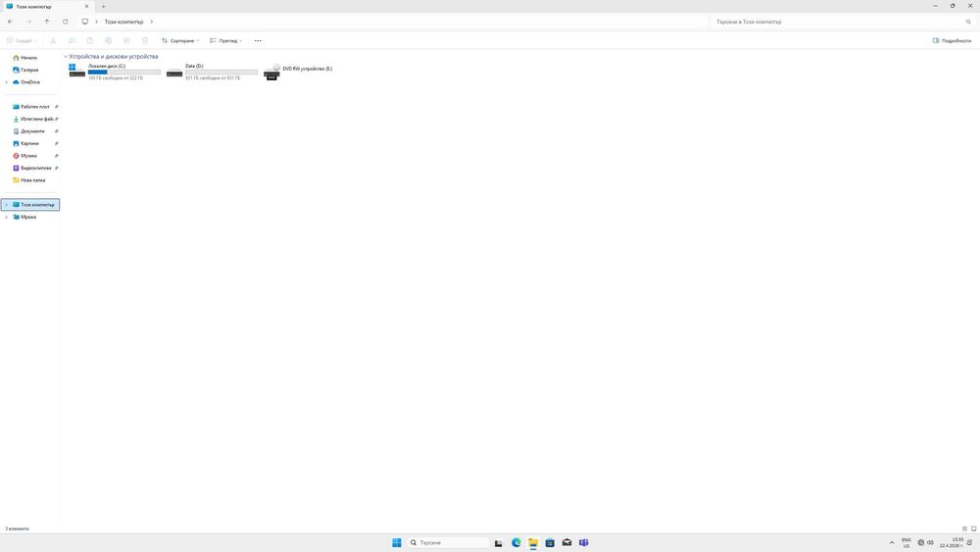The width and height of the screenshot is (980, 552).
Task: Click the ENG US language indicator
Action: click(x=906, y=542)
